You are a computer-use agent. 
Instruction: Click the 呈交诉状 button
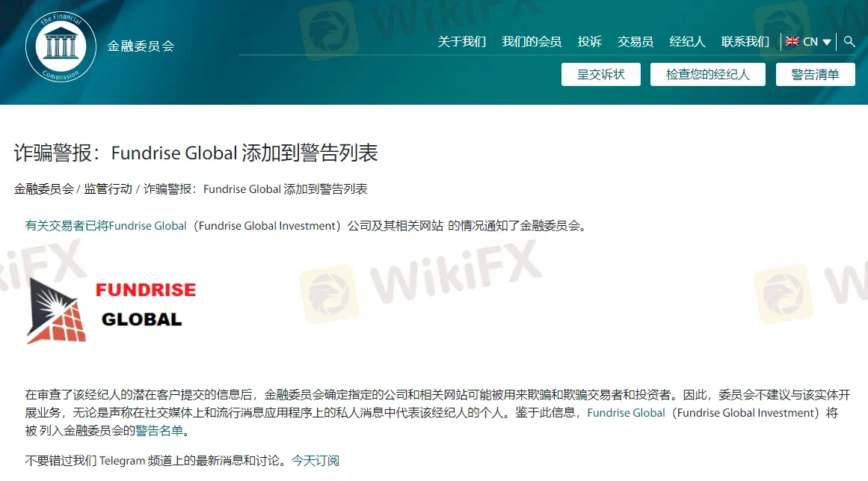(x=600, y=74)
